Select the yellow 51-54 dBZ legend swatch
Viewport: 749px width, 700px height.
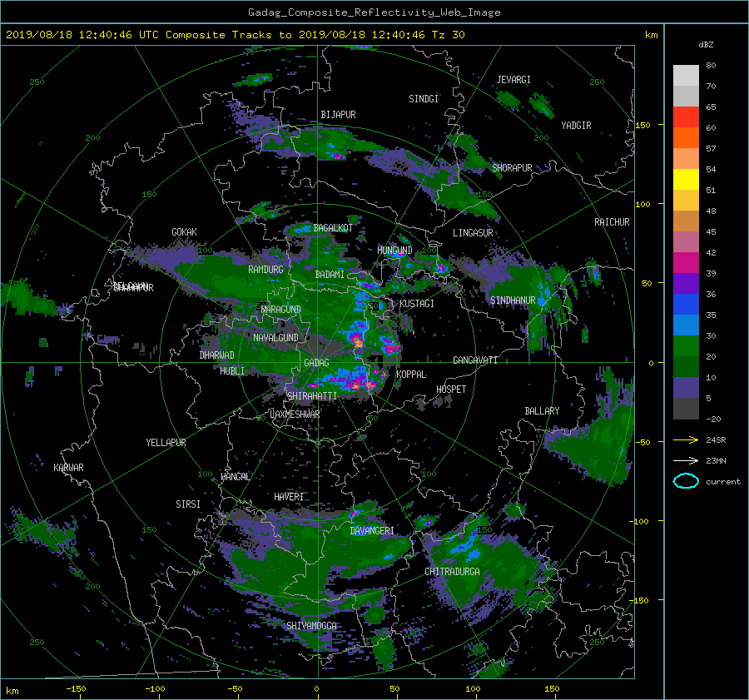pos(686,180)
